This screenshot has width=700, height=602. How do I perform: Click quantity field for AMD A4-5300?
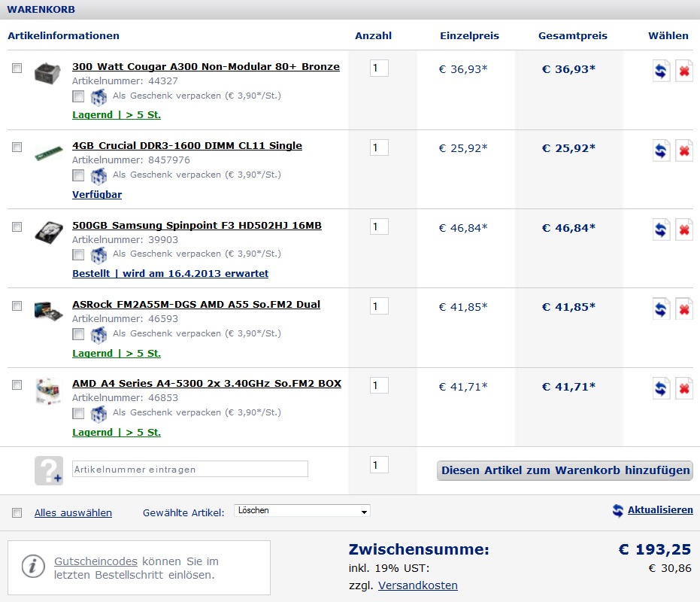(379, 385)
